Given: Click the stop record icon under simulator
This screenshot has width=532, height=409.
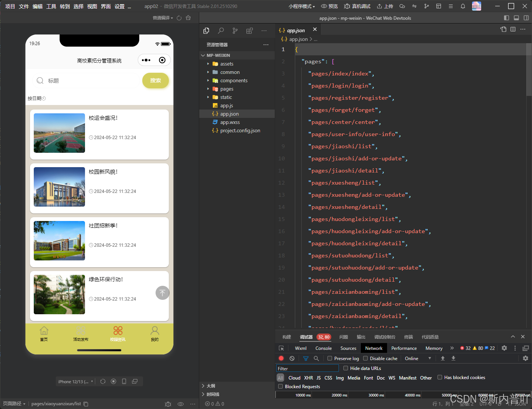Looking at the screenshot, I should point(113,381).
